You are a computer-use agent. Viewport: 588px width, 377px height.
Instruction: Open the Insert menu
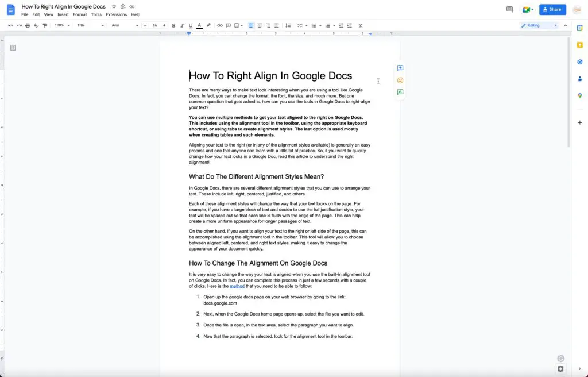point(63,14)
